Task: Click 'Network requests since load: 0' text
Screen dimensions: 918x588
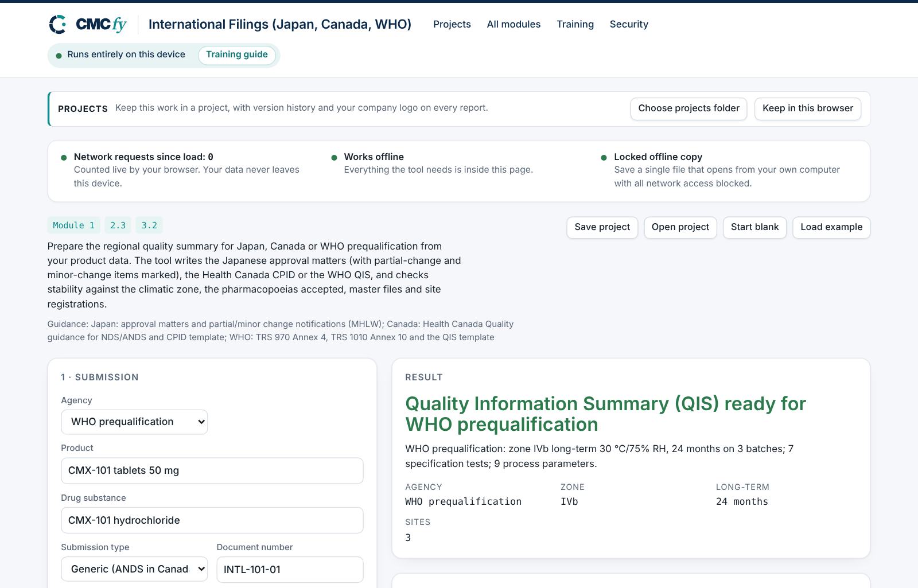Action: pyautogui.click(x=143, y=157)
